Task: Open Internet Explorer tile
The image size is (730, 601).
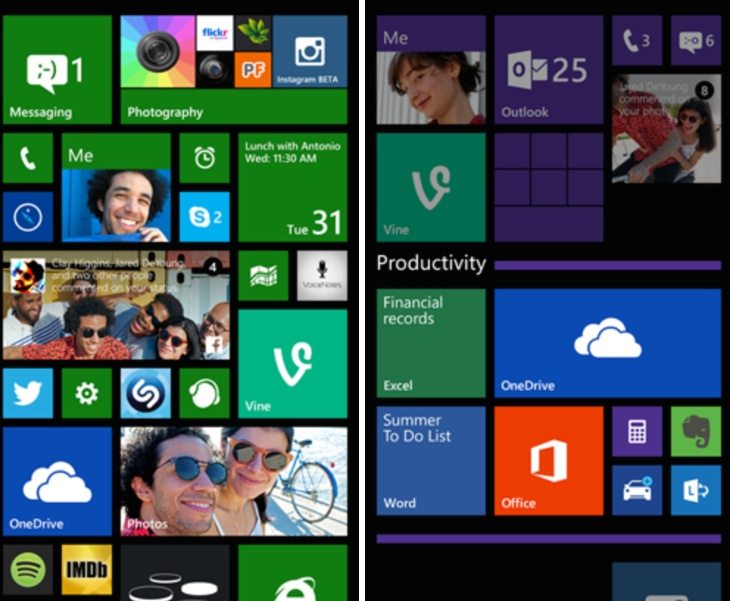Action: (293, 573)
